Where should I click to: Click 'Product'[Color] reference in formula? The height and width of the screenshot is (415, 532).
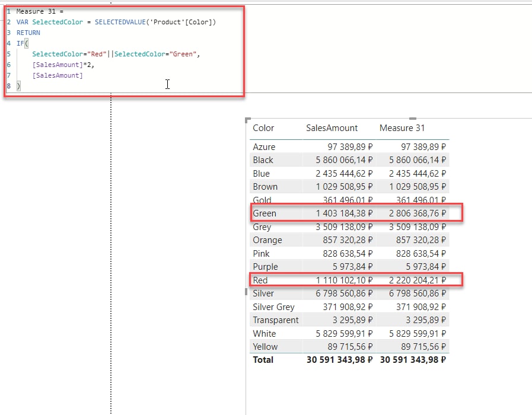[x=181, y=22]
